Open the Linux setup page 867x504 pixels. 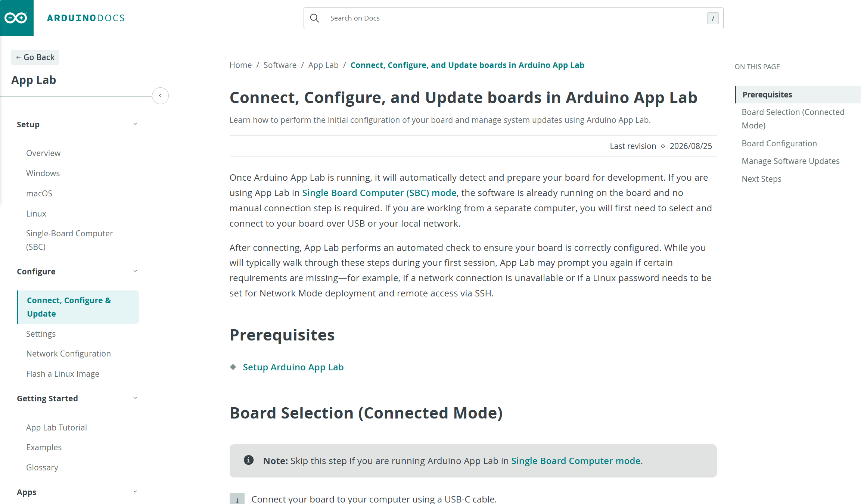point(36,214)
